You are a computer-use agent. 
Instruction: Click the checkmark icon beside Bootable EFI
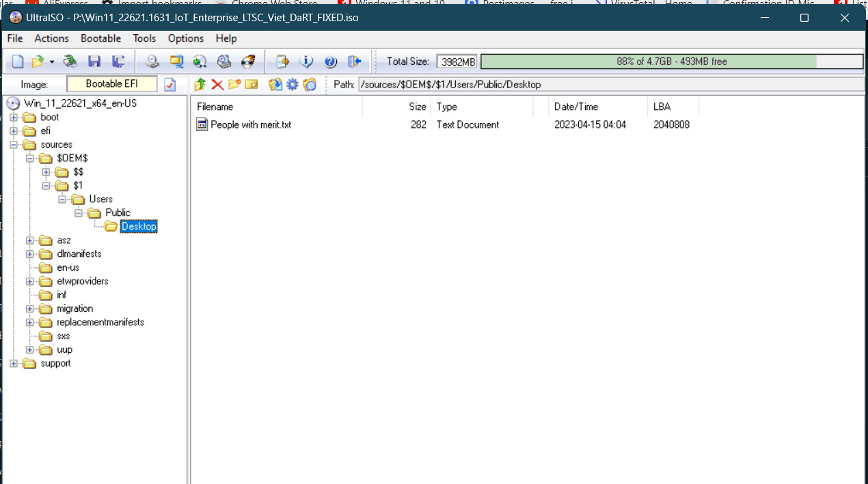[x=170, y=85]
